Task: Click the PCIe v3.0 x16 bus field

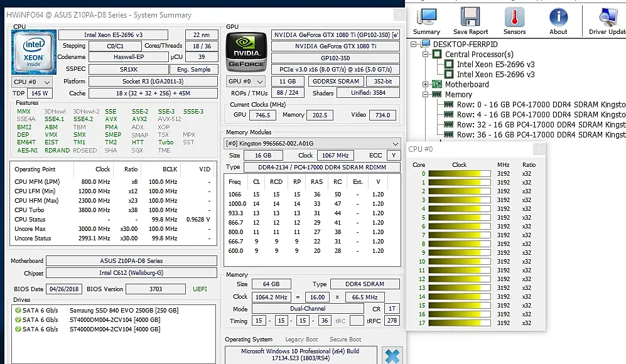Action: (335, 70)
